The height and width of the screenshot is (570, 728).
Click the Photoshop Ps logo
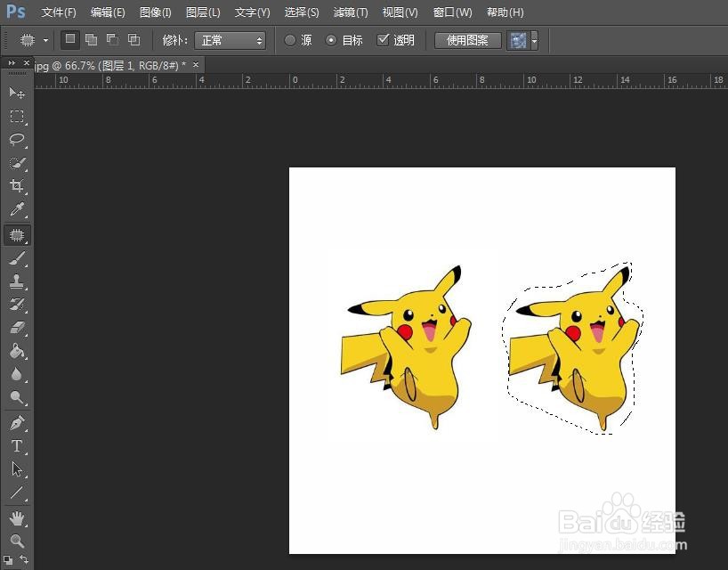pyautogui.click(x=16, y=12)
